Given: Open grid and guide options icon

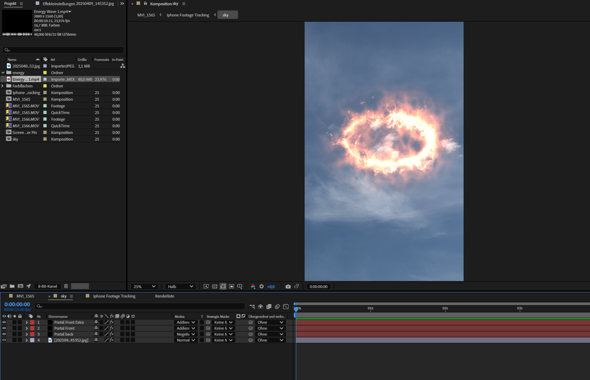Looking at the screenshot, I should [x=240, y=287].
